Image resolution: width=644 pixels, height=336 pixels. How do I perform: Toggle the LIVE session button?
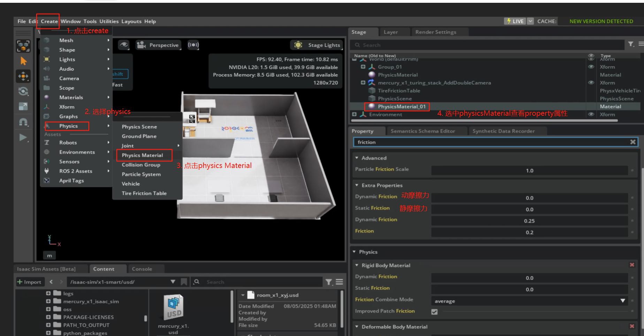click(x=515, y=21)
